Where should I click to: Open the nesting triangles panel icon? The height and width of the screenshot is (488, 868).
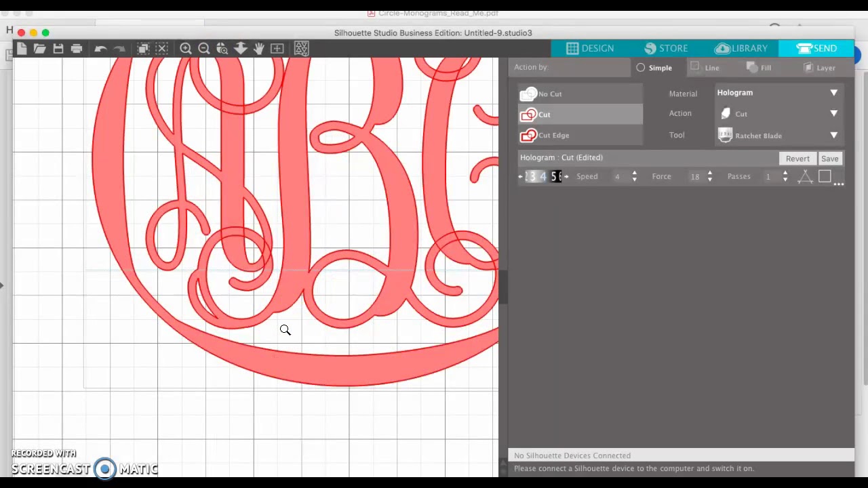coord(301,48)
